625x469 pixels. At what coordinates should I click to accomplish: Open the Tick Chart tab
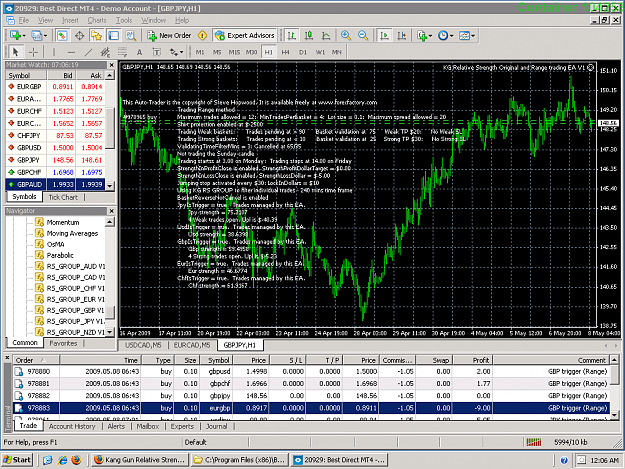pyautogui.click(x=63, y=197)
